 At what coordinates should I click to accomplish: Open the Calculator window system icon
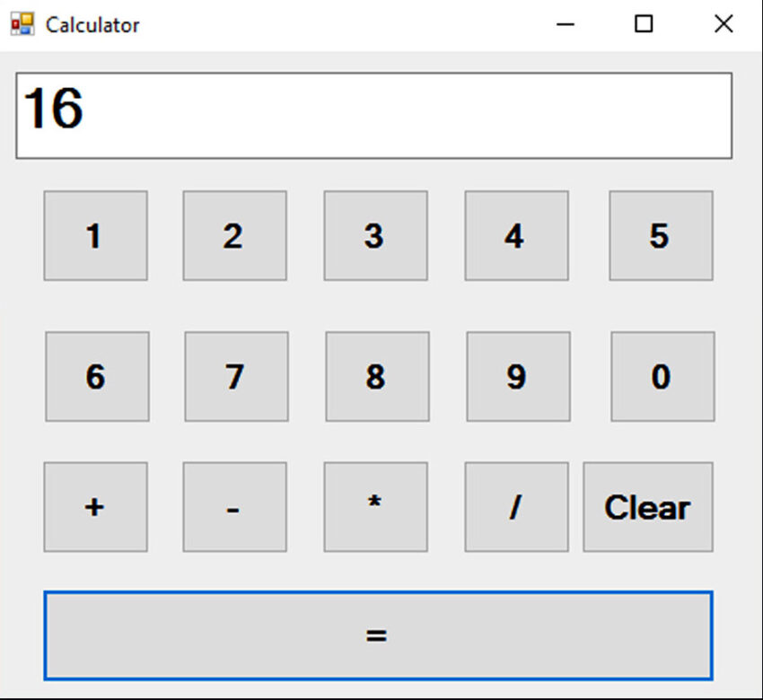tap(22, 24)
